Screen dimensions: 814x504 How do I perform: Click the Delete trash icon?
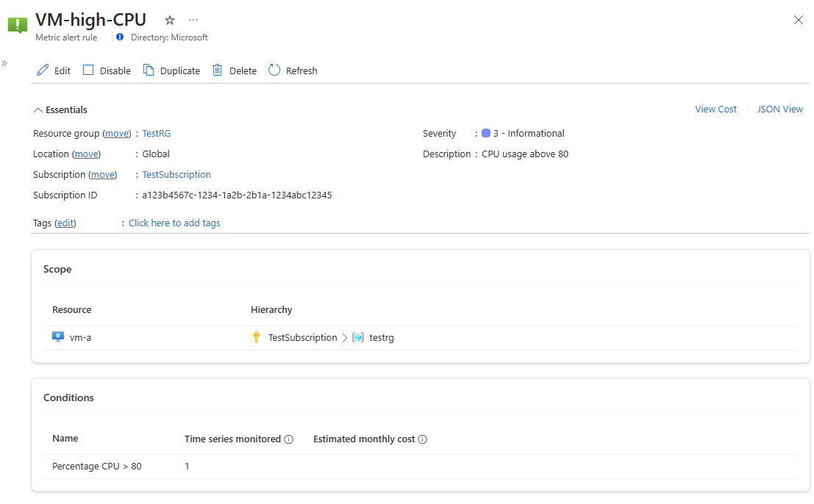point(217,71)
